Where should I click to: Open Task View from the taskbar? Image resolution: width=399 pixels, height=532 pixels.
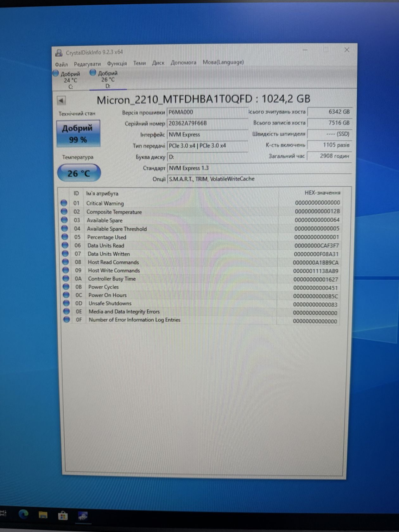click(x=4, y=513)
